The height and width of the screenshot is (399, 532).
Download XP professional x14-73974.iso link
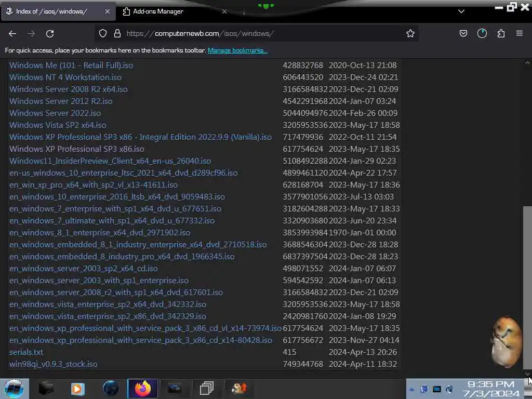point(145,328)
